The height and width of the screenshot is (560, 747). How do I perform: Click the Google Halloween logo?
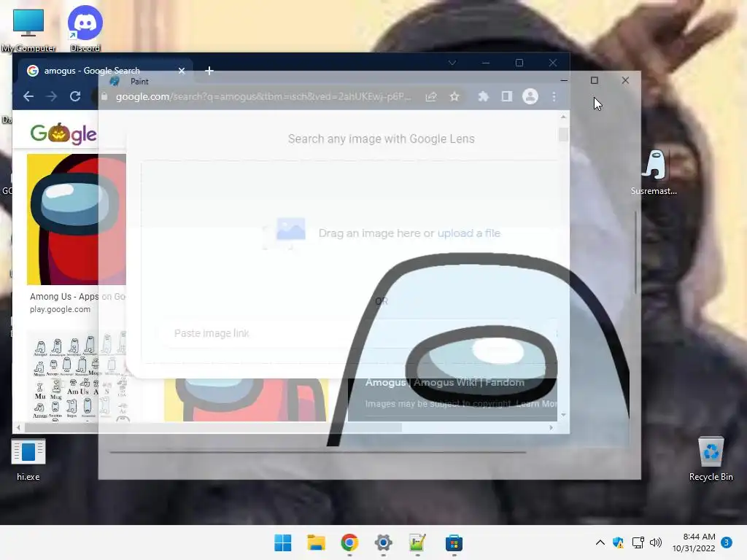[x=63, y=134]
